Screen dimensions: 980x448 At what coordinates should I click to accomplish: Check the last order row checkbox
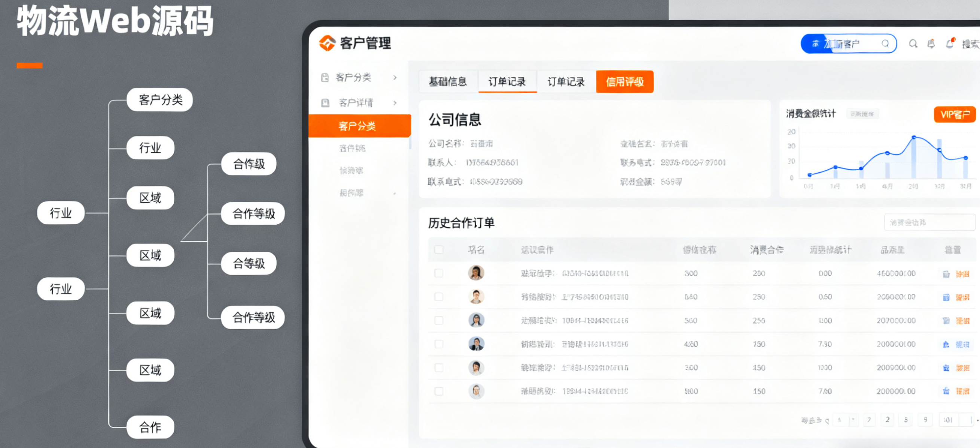(x=439, y=391)
